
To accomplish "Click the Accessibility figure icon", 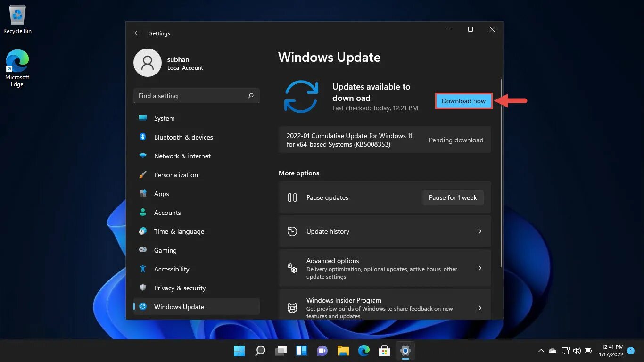I will [142, 269].
